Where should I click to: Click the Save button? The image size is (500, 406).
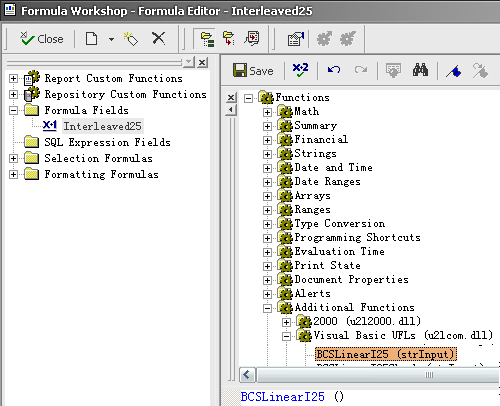253,70
